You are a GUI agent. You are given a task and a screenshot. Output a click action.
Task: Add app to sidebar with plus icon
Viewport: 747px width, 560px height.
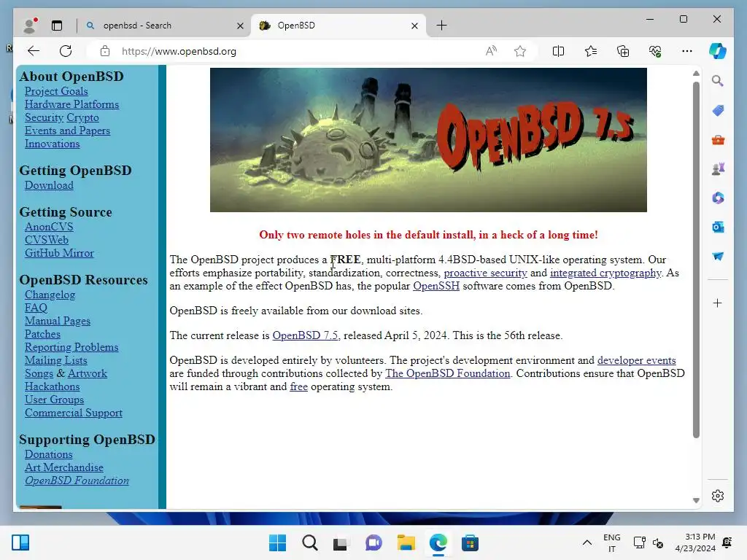(718, 303)
